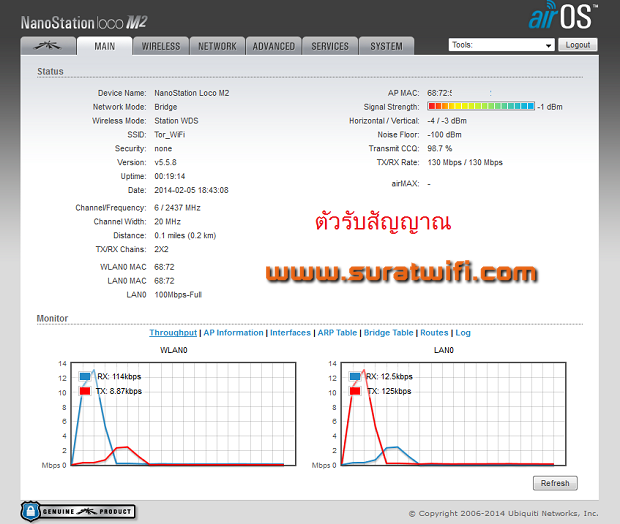Go to the ADVANCED tab
This screenshot has width=620, height=524.
pyautogui.click(x=274, y=46)
